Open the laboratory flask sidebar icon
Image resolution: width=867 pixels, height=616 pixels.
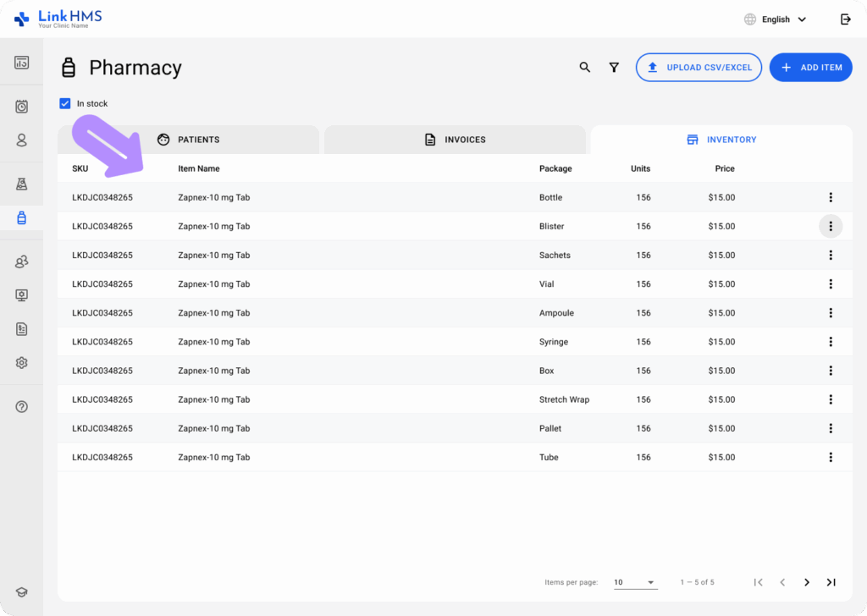[21, 184]
